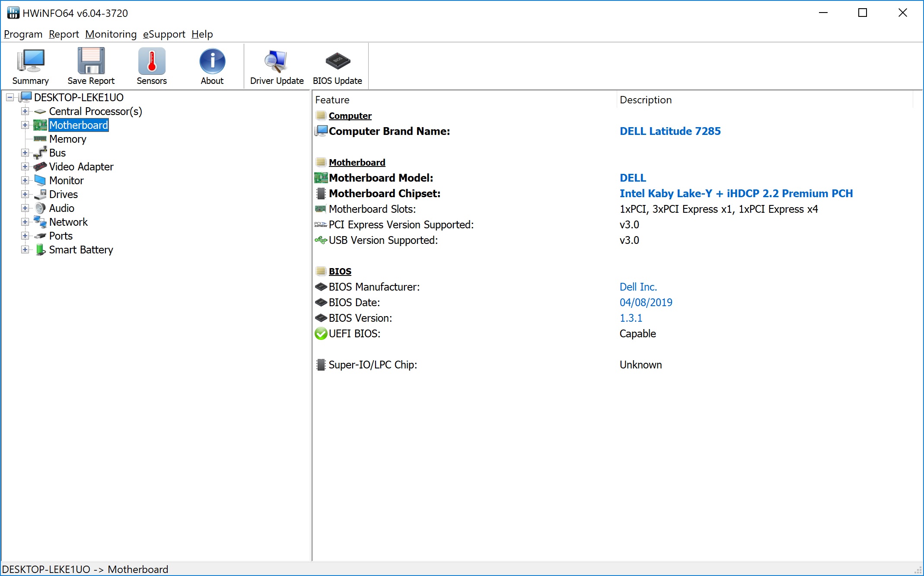The height and width of the screenshot is (576, 924).
Task: Select the Network tree label
Action: point(68,222)
